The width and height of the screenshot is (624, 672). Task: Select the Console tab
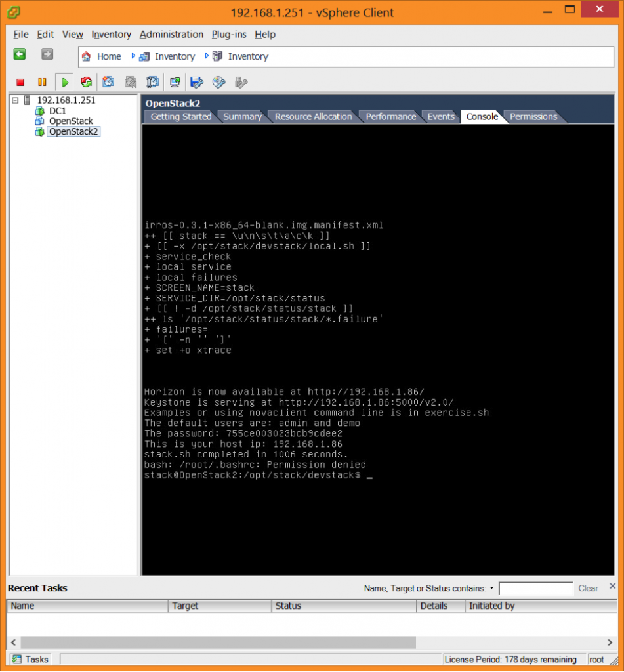[x=482, y=117]
